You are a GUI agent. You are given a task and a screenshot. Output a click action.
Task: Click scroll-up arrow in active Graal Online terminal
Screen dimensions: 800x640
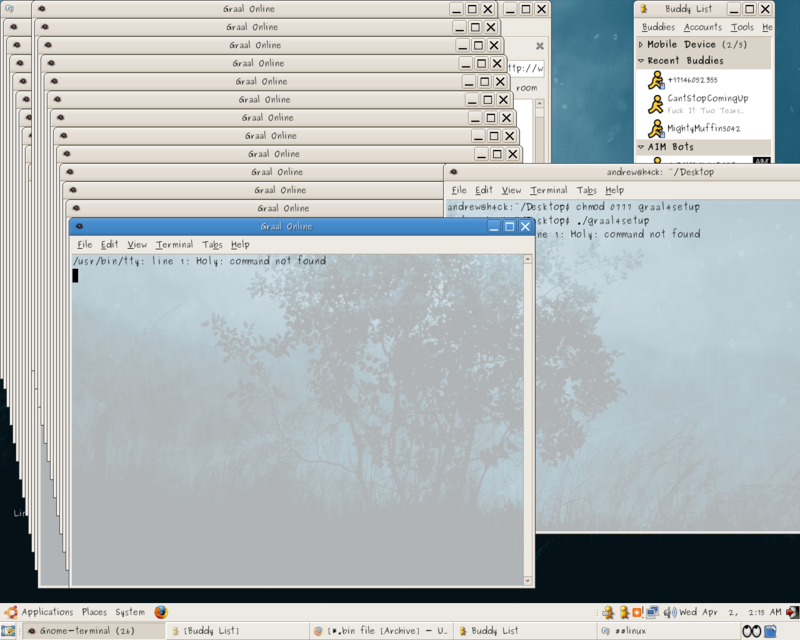pos(528,259)
